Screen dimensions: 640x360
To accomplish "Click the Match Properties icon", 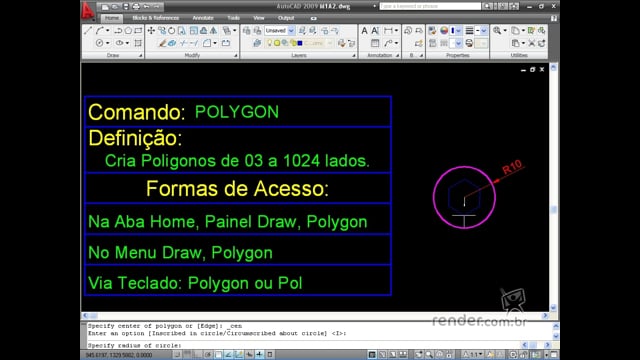I will (x=432, y=31).
